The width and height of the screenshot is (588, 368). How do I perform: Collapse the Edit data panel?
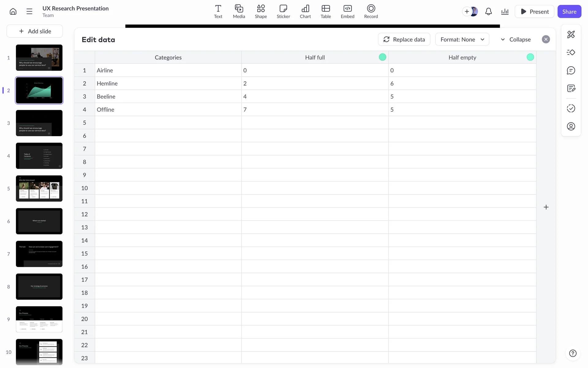point(516,40)
